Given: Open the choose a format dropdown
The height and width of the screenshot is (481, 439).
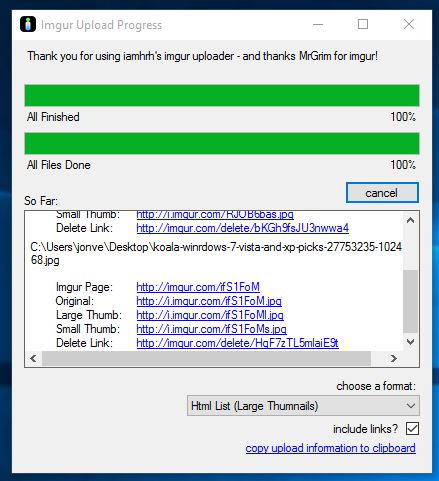Looking at the screenshot, I should [x=303, y=406].
